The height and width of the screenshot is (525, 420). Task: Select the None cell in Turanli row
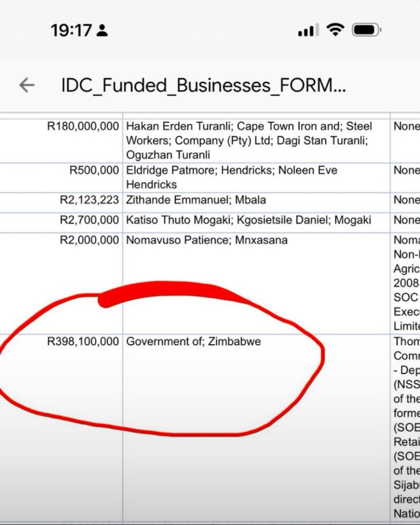[x=405, y=140]
